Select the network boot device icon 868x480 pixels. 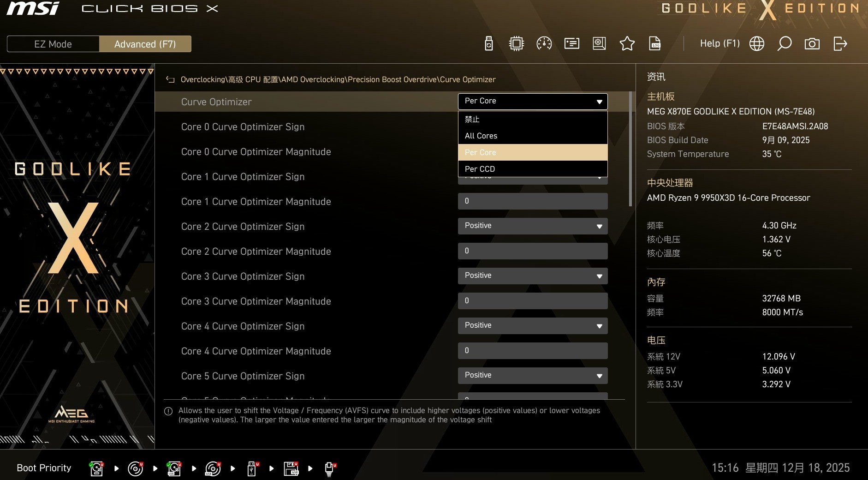tap(330, 468)
